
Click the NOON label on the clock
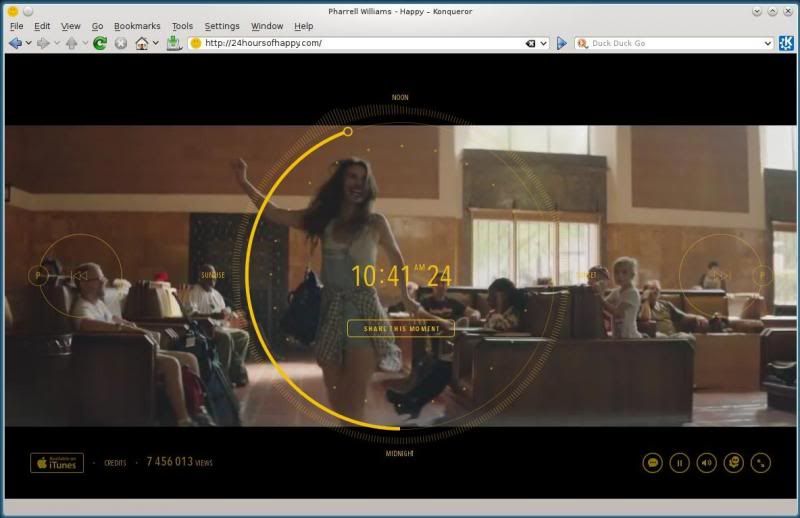(x=400, y=97)
